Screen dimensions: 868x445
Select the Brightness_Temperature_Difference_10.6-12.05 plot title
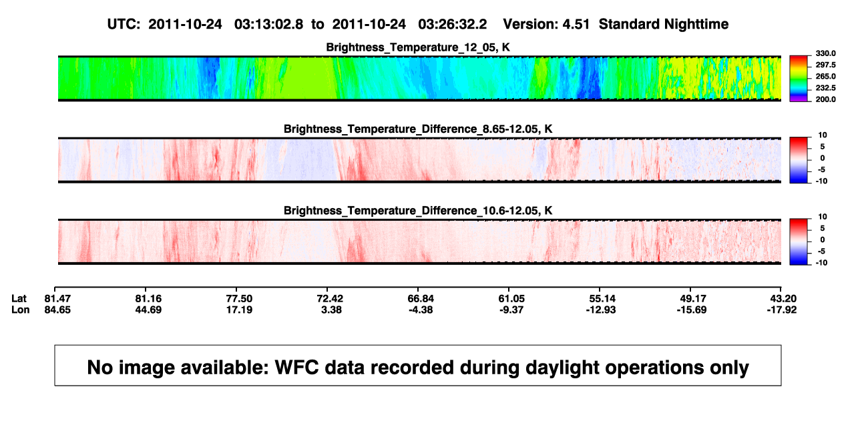pyautogui.click(x=418, y=211)
